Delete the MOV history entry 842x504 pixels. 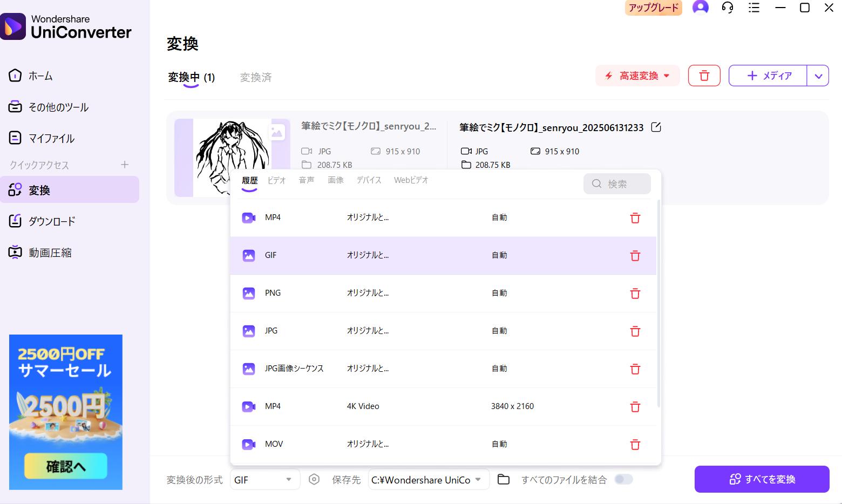point(635,445)
